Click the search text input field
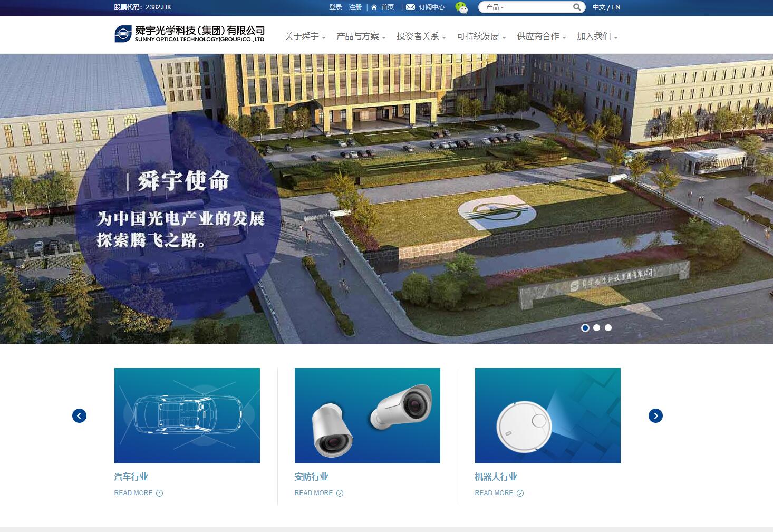This screenshot has height=532, width=773. [538, 7]
